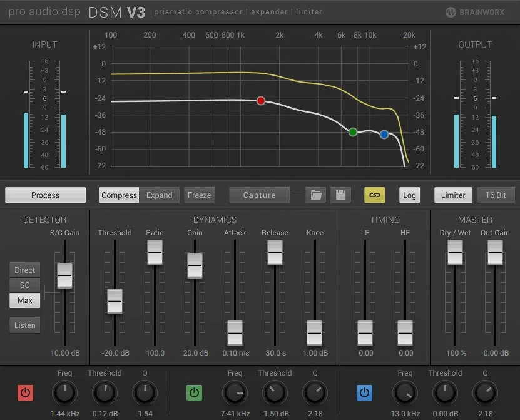520x420 pixels.
Task: Click the green band Threshold knob
Action: pos(275,393)
